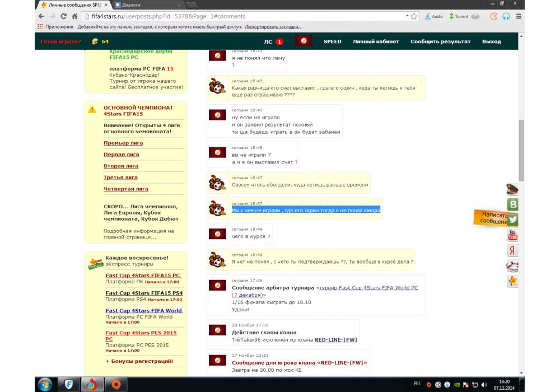Open the VK social icon
The image size is (560, 392).
coord(512,204)
